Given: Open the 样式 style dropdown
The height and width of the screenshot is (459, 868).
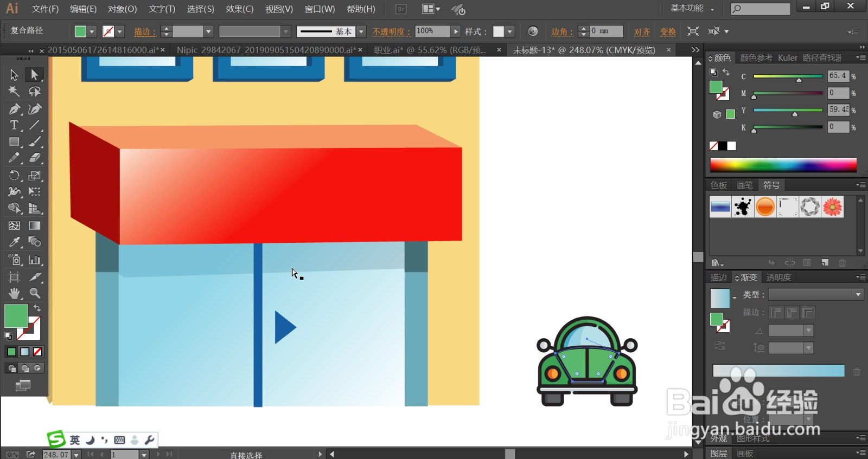Looking at the screenshot, I should click(510, 32).
